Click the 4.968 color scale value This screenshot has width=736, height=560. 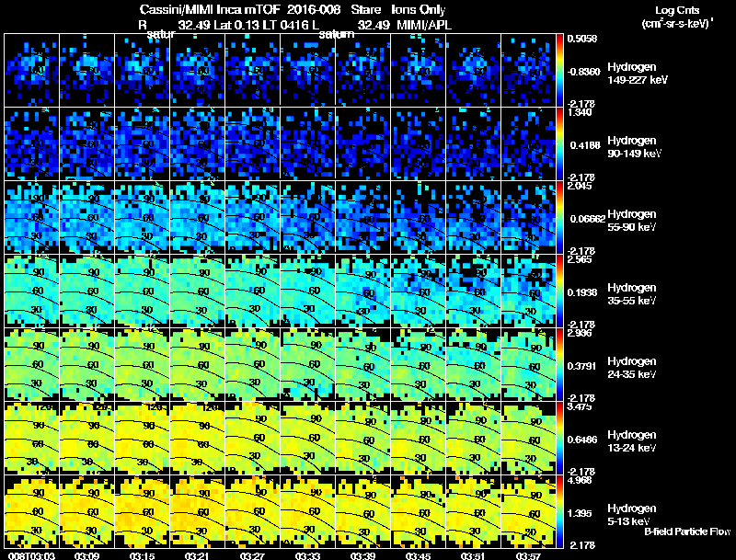pyautogui.click(x=580, y=480)
